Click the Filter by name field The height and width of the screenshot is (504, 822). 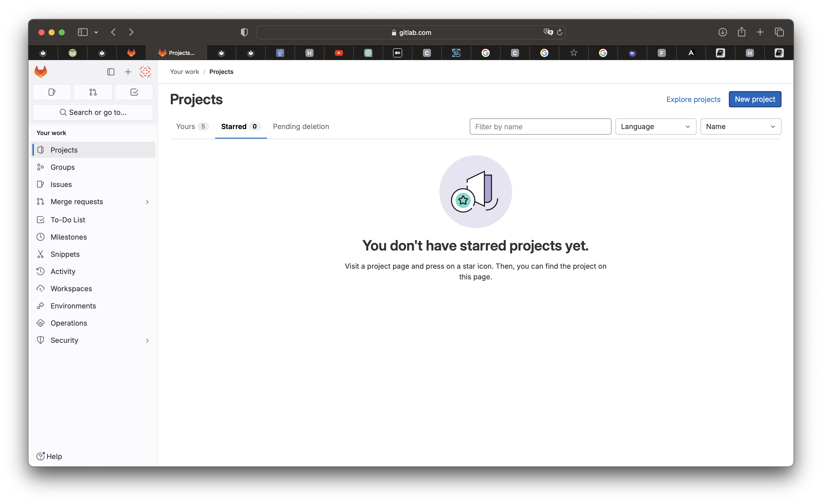540,127
